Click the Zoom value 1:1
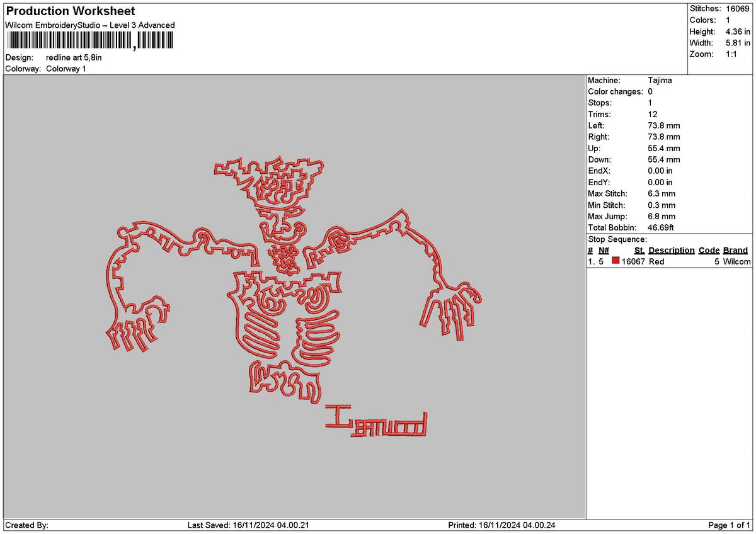The width and height of the screenshot is (756, 534). click(x=732, y=54)
